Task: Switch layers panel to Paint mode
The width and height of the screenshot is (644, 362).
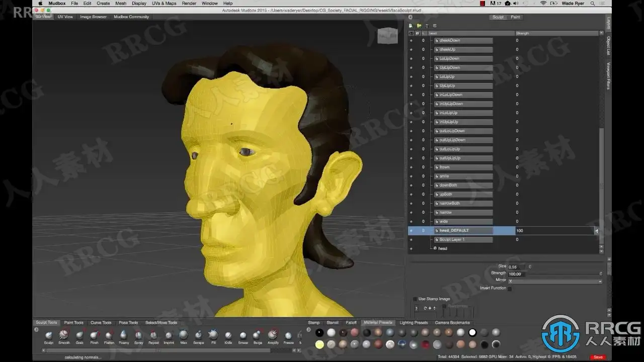Action: tap(516, 17)
